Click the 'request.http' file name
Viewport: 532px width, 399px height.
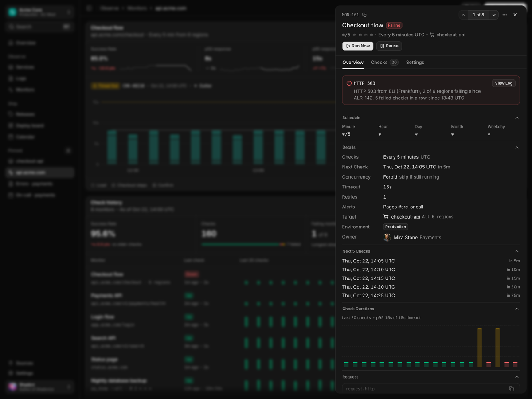(360, 389)
